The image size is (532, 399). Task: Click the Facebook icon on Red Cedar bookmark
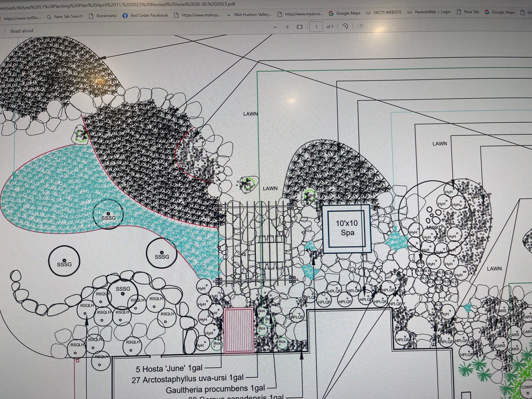125,16
